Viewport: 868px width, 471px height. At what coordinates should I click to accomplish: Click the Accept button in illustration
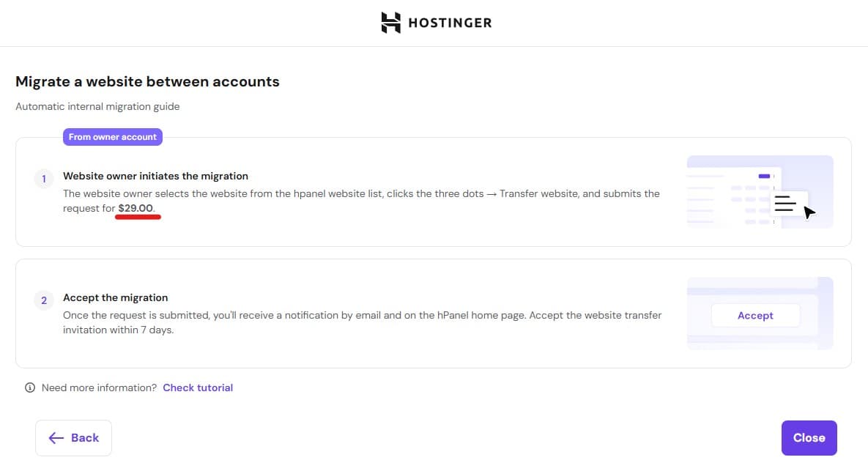pos(755,316)
